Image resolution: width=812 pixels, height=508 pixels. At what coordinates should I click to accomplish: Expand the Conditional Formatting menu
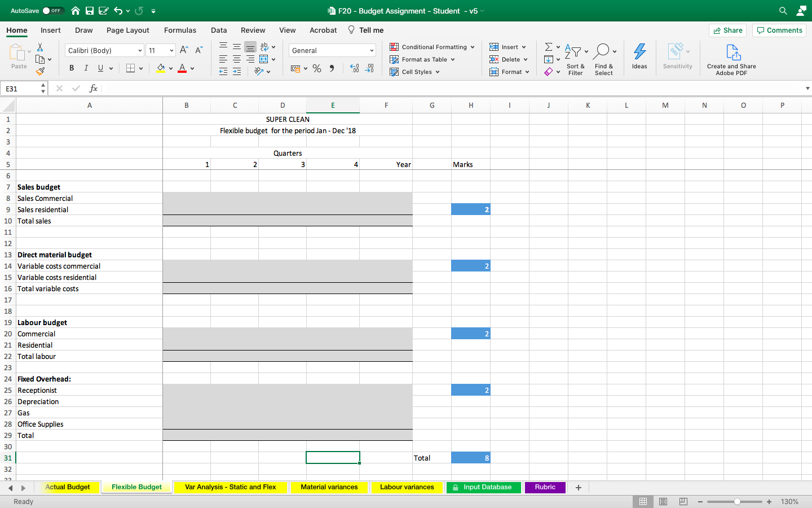[432, 47]
